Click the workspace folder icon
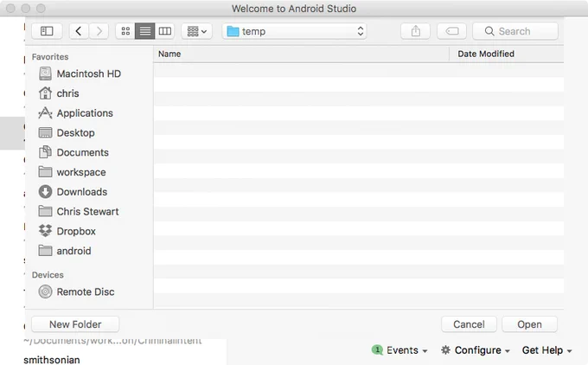 45,172
